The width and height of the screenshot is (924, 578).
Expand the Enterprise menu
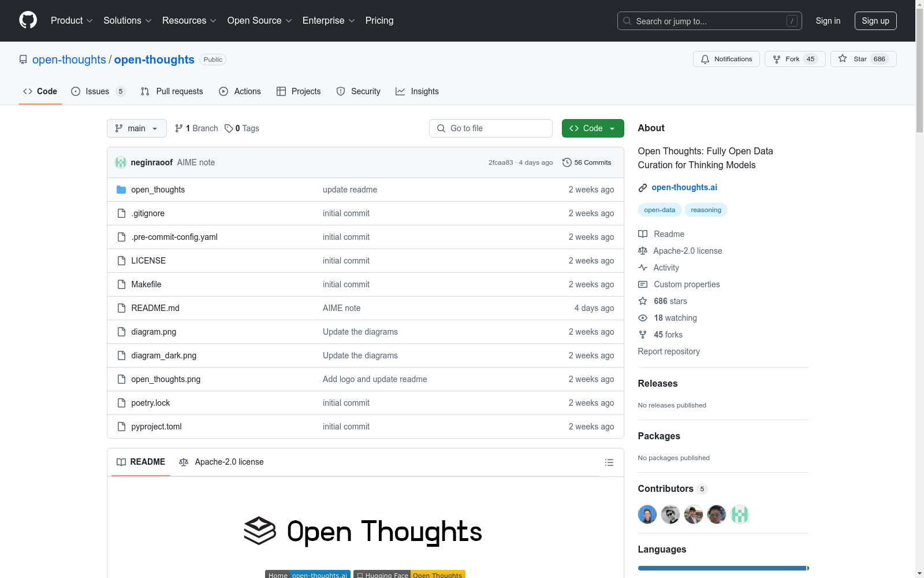(329, 20)
